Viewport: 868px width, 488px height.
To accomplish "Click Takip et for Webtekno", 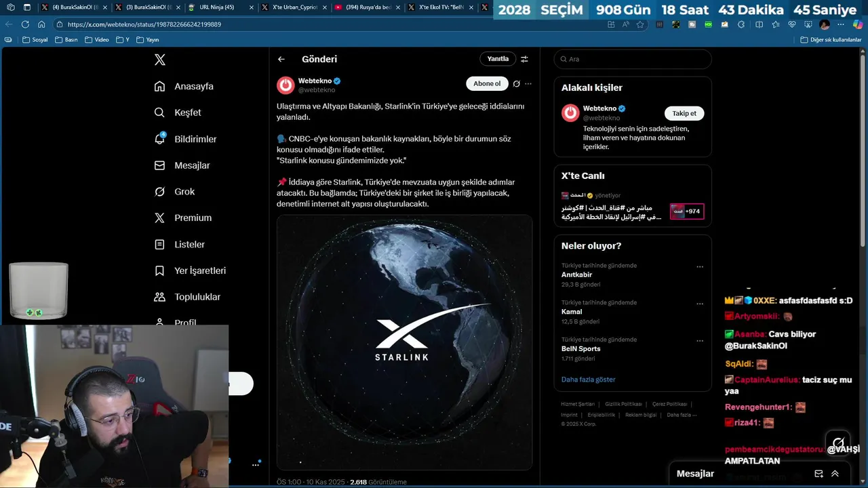I will [684, 113].
